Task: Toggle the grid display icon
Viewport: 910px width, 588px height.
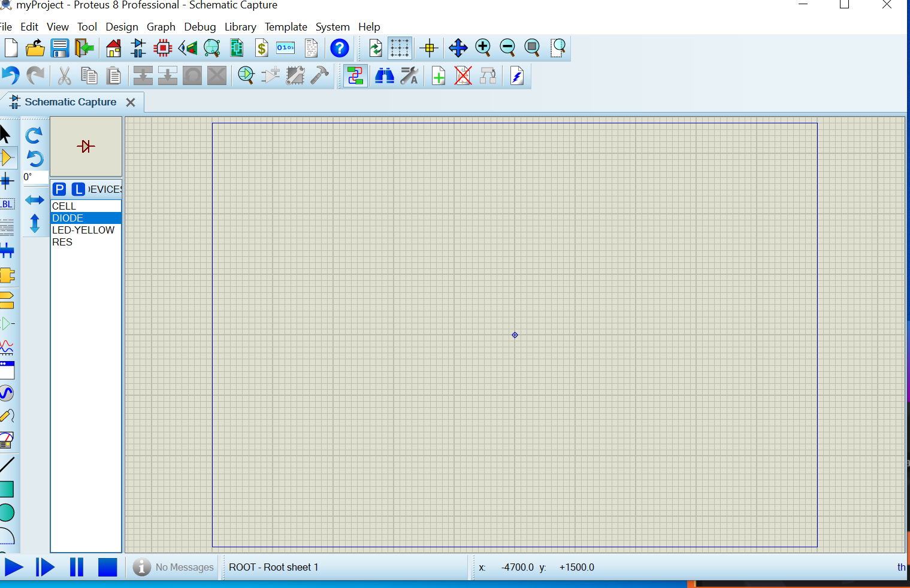Action: (400, 48)
